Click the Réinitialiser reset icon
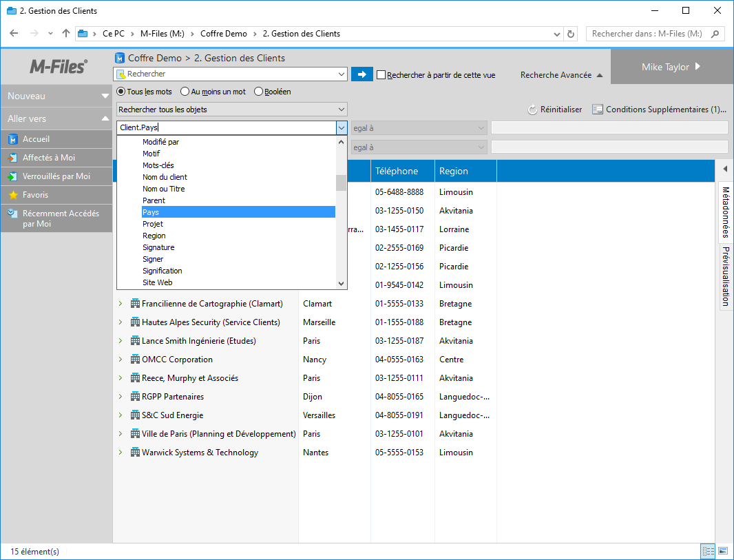 [x=532, y=110]
